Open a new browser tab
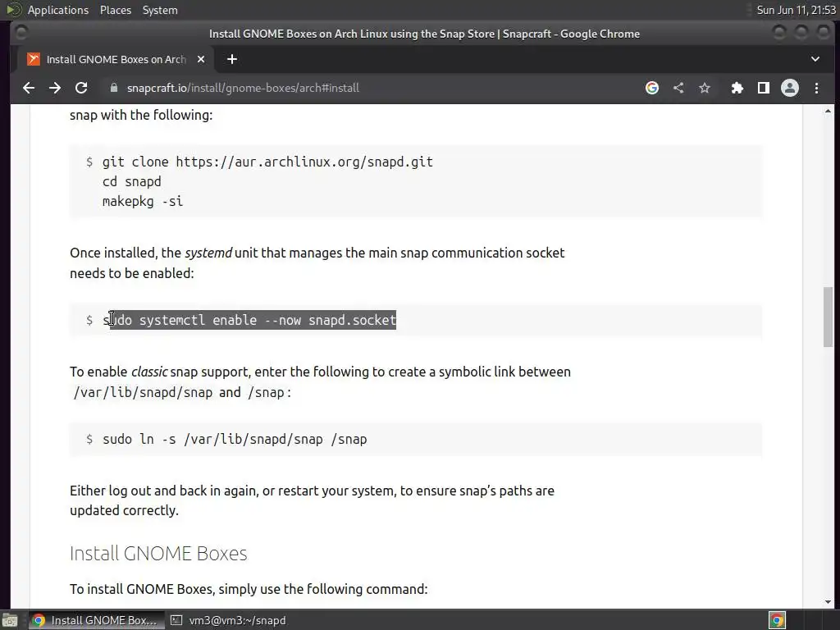 [232, 59]
